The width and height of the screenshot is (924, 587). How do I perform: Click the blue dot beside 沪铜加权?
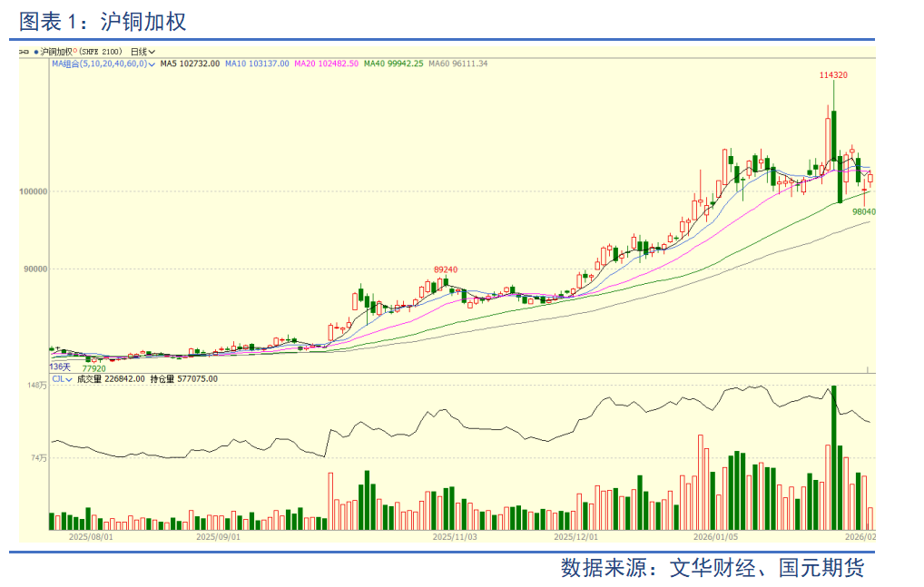tap(36, 53)
